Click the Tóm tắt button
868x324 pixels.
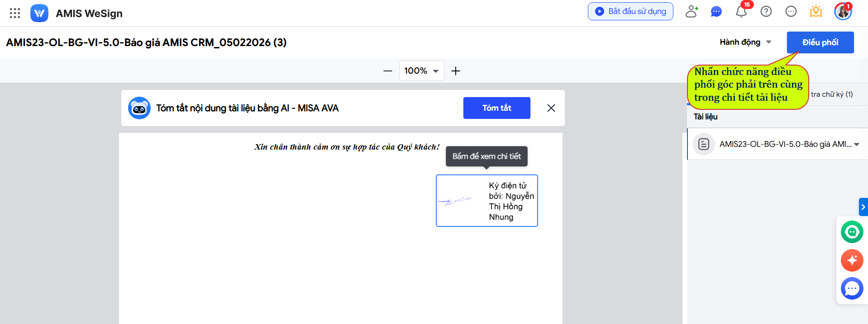coord(497,108)
